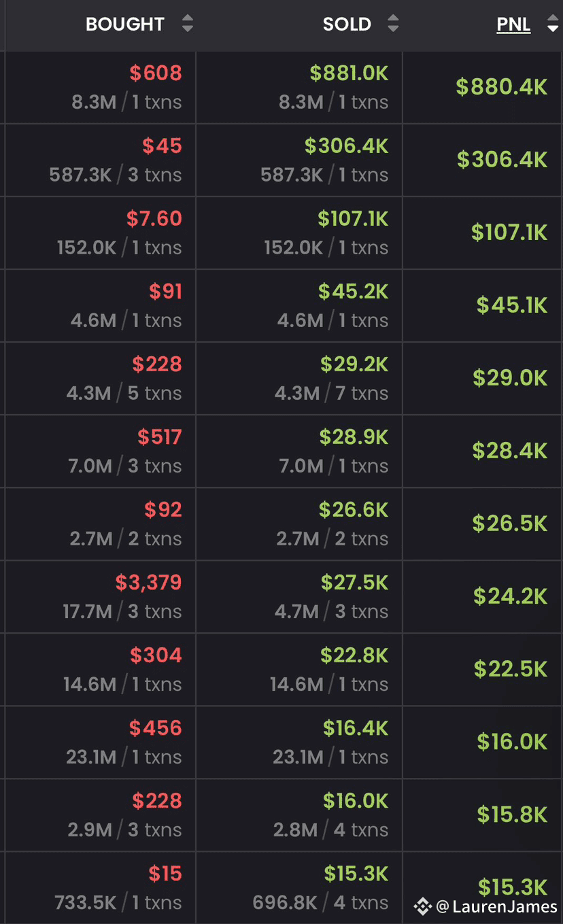Click the PNL sort arrow icon
This screenshot has height=924, width=563.
click(x=552, y=24)
